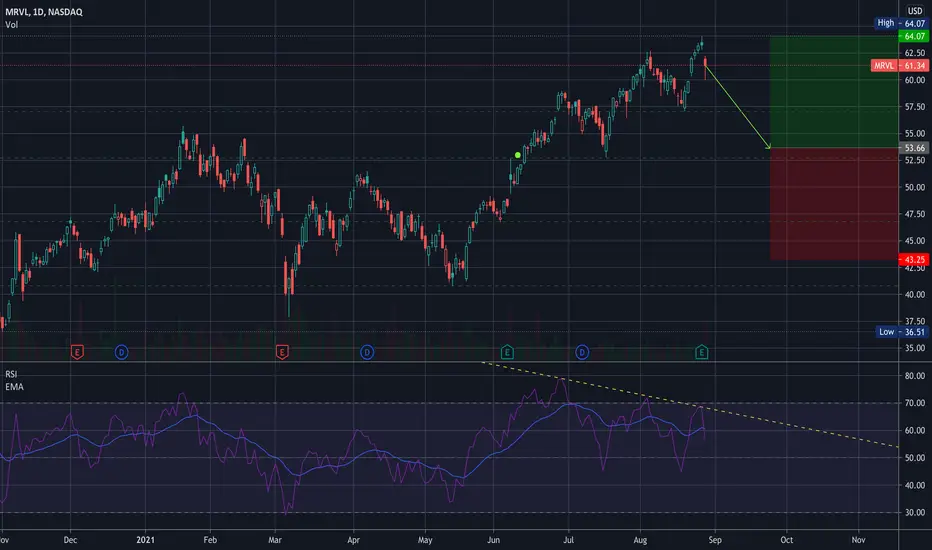Click the Aug label on the time axis
932x550 pixels.
coord(640,540)
